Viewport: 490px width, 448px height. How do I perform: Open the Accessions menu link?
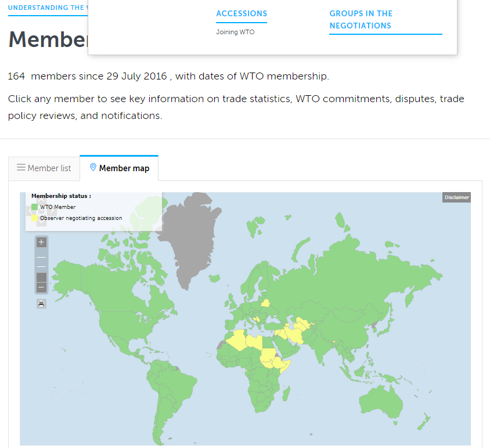(242, 13)
